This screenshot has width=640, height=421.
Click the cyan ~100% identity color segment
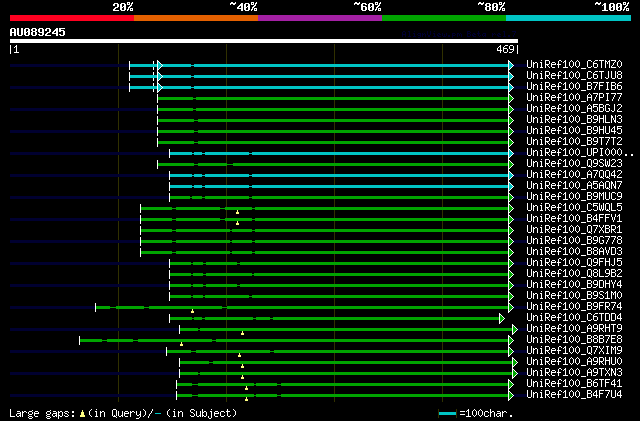click(x=569, y=18)
